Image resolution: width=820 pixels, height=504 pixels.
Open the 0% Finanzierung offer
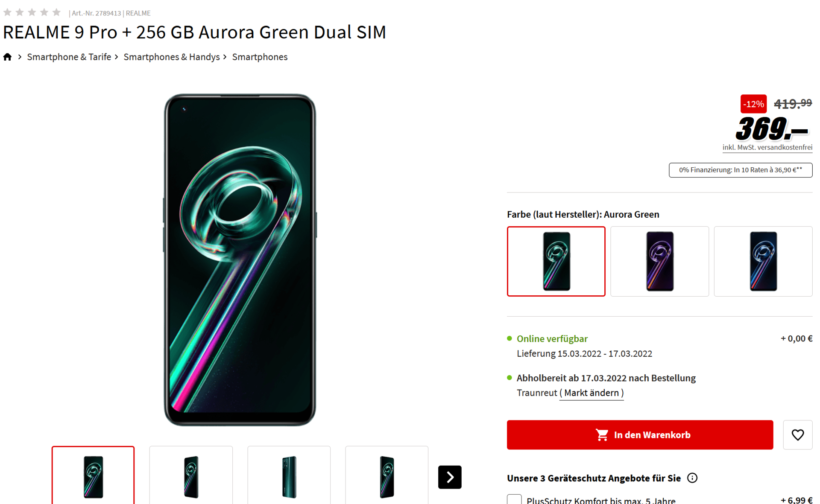pyautogui.click(x=740, y=170)
